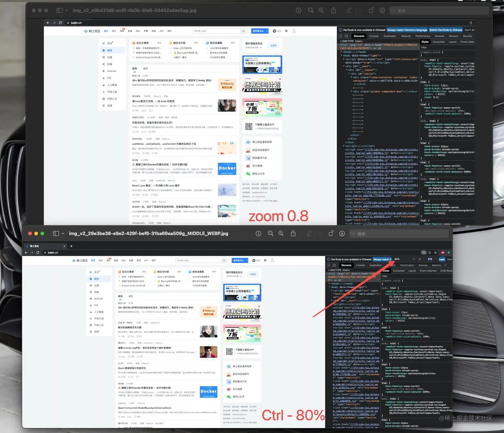Open sidebar view chevron in back img_v2_e9bd window
The height and width of the screenshot is (433, 504).
pos(66,10)
